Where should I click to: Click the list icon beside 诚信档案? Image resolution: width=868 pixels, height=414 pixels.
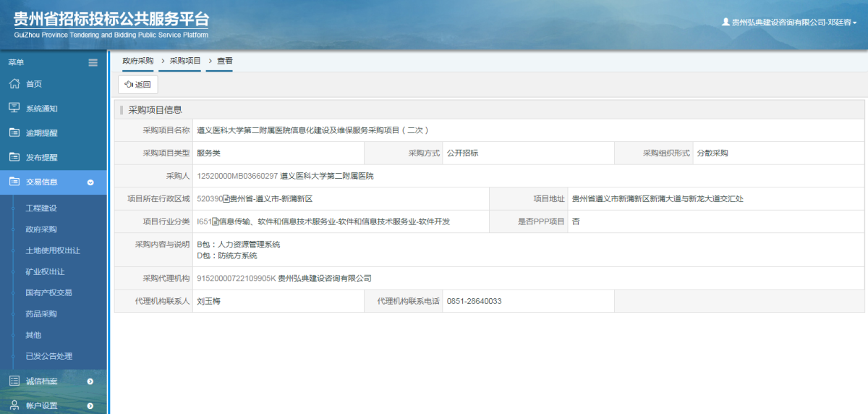[14, 381]
